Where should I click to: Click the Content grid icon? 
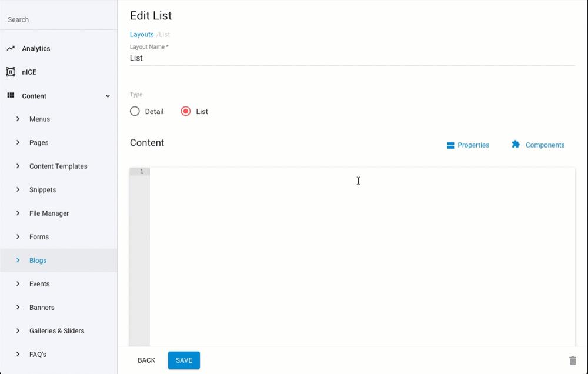click(x=11, y=95)
